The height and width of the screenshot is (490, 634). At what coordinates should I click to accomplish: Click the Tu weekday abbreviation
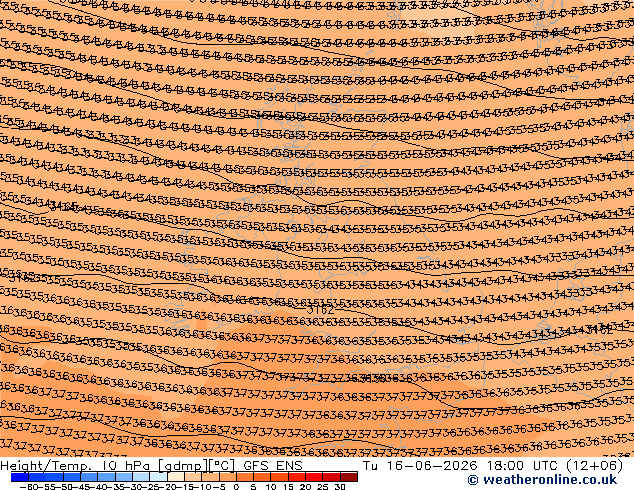(371, 466)
